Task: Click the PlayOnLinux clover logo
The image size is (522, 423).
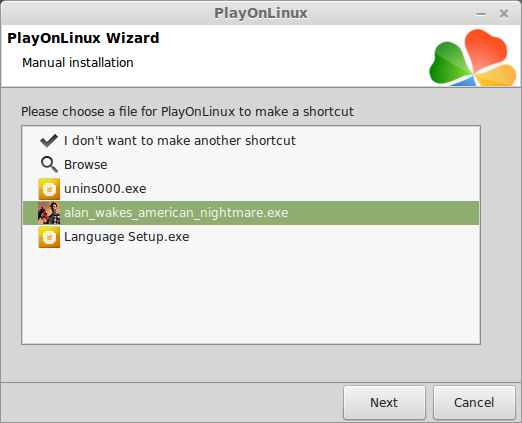Action: [x=473, y=57]
